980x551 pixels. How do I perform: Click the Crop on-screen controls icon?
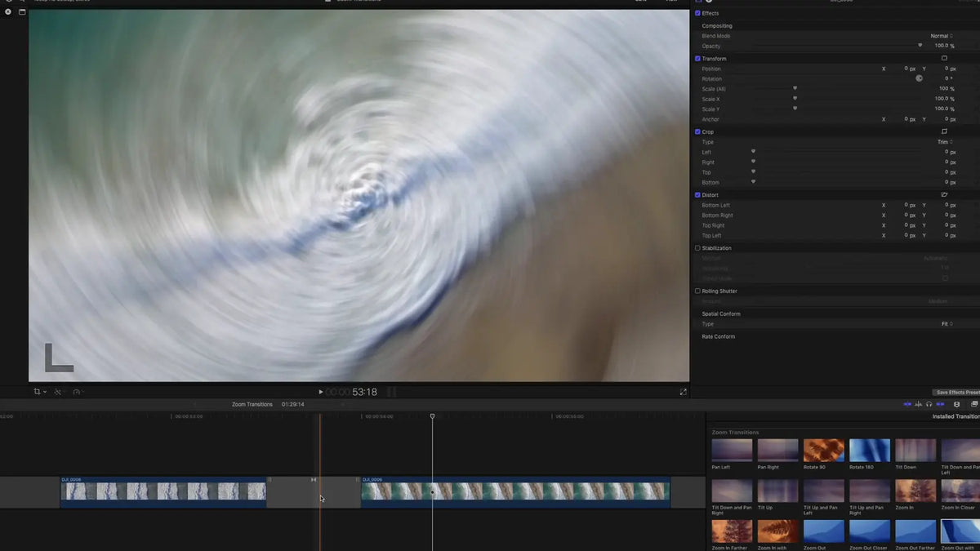point(944,131)
